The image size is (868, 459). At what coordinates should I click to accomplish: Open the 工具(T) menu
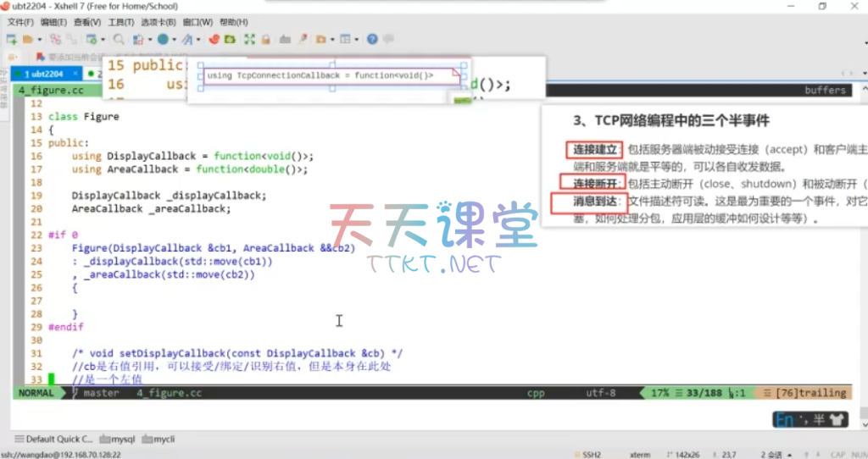[121, 22]
